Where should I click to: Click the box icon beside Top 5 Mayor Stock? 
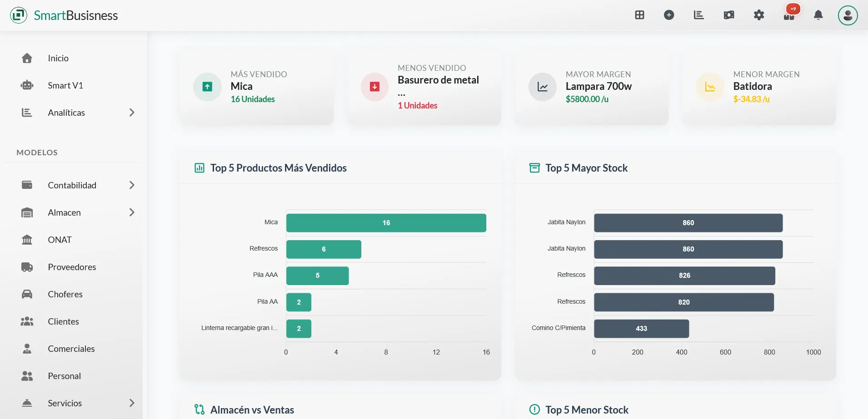(x=535, y=168)
